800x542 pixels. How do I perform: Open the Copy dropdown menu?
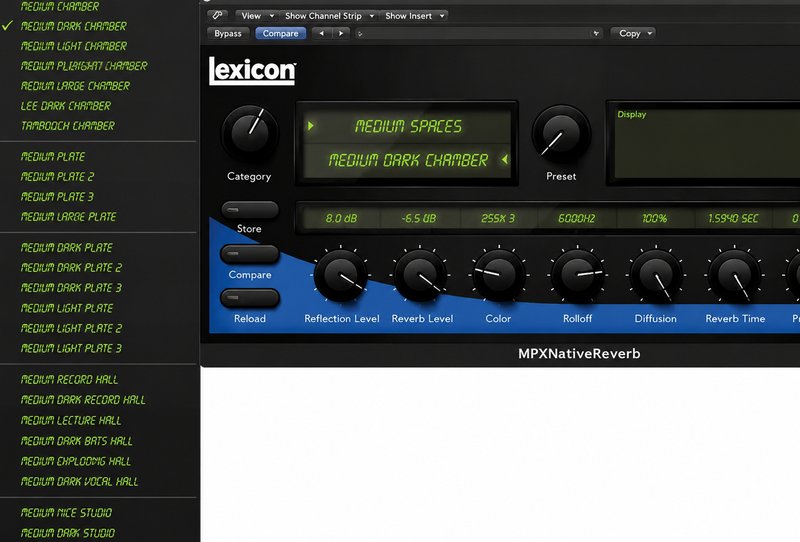(633, 33)
